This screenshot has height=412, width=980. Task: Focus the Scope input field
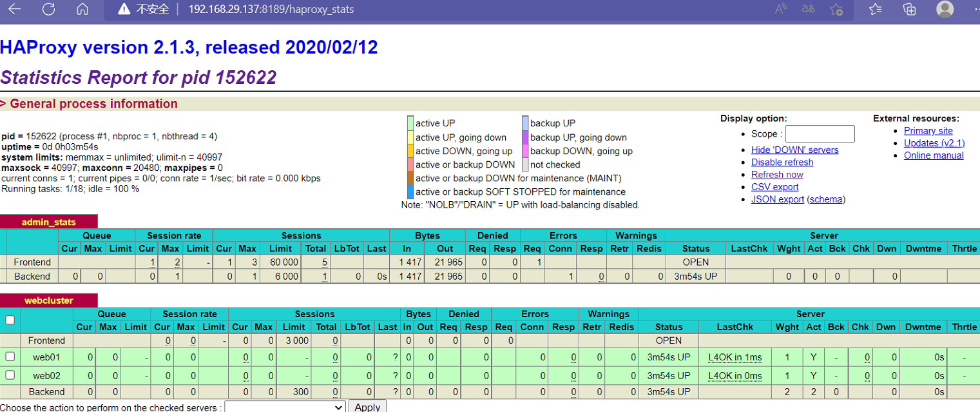click(x=820, y=134)
